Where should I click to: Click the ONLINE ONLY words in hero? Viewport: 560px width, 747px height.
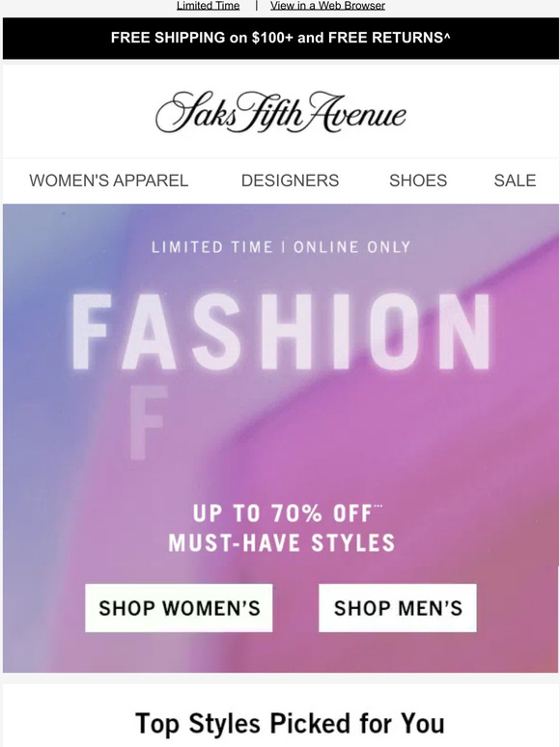(351, 247)
